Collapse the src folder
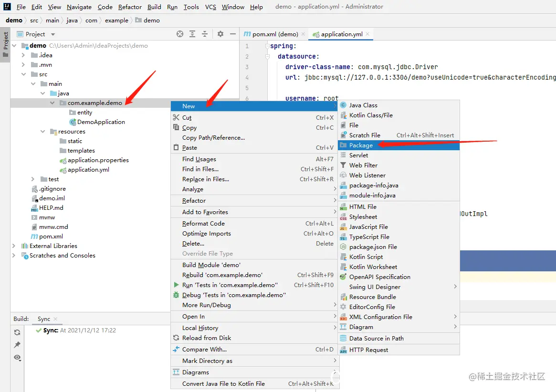The width and height of the screenshot is (556, 392). (x=23, y=74)
